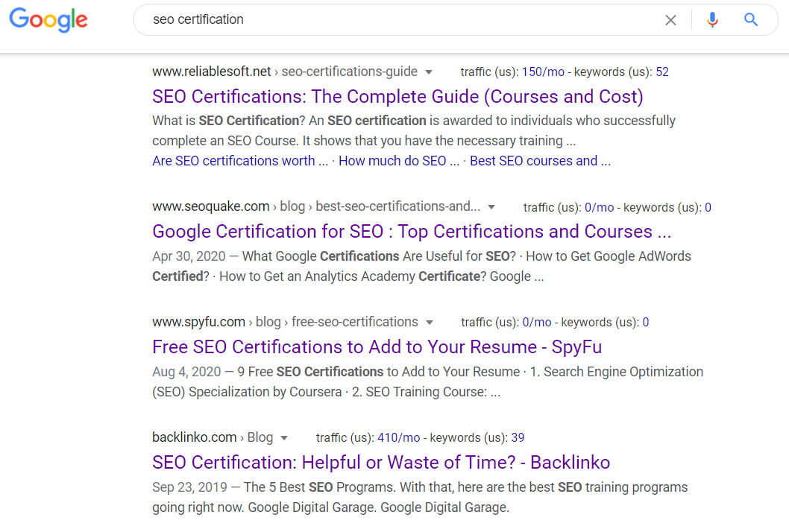
Task: Open 'Free SEO Certifications to Add to Your Resume' result
Action: point(377,347)
